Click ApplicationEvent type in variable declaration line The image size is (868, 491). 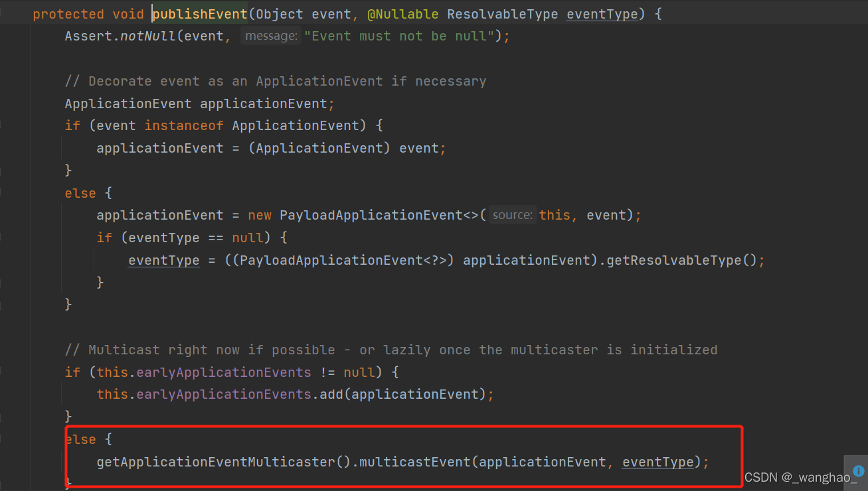click(128, 104)
